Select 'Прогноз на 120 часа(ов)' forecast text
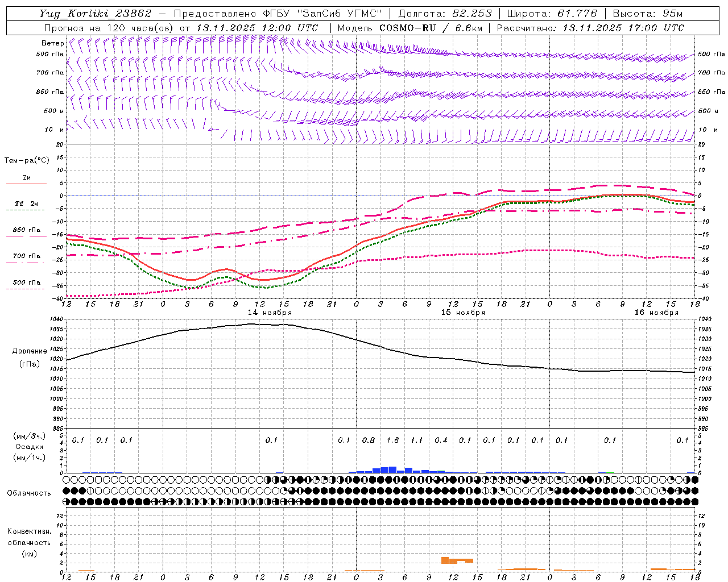Viewport: 728px width, 582px height. coord(110,28)
